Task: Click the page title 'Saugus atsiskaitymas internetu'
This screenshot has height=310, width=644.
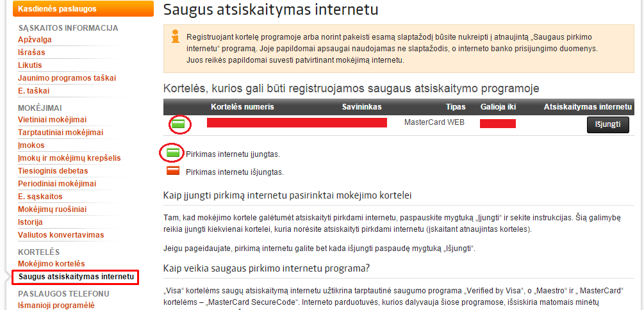Action: click(x=270, y=10)
